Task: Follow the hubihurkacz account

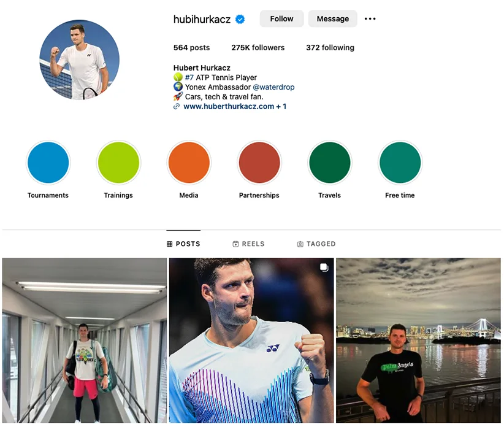Action: click(281, 18)
